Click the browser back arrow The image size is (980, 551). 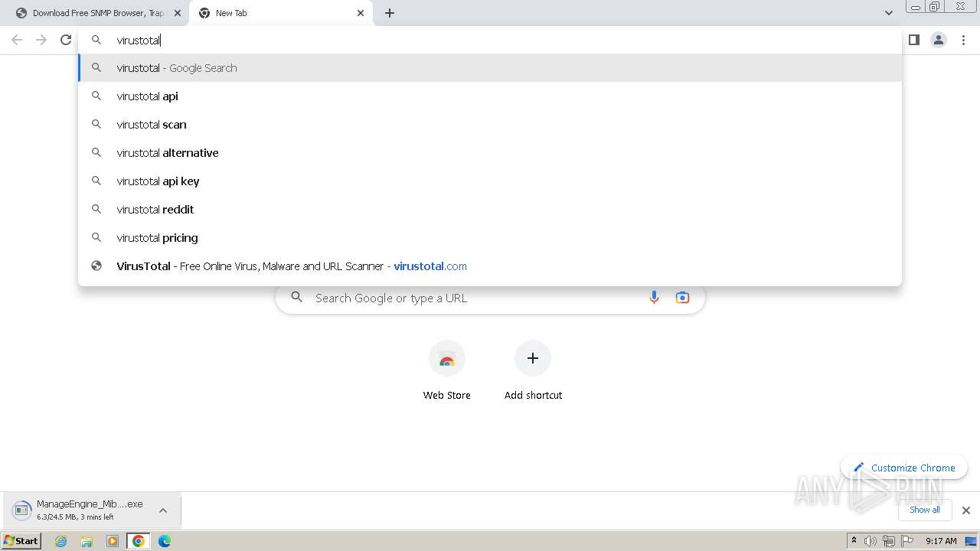[17, 40]
